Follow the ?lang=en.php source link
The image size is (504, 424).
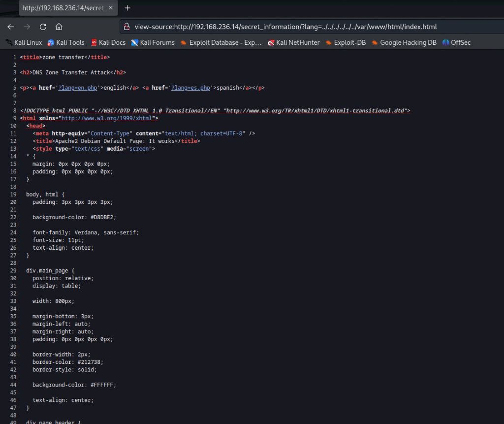[x=77, y=88]
